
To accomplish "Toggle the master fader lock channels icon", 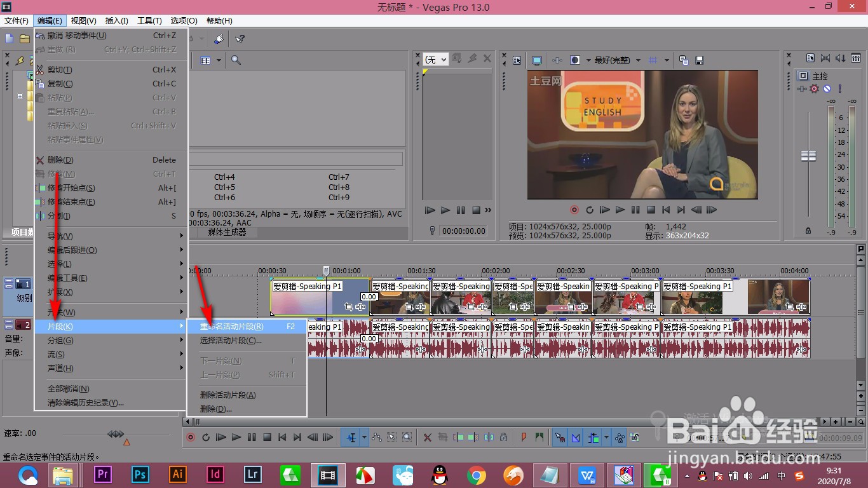I will pos(808,231).
